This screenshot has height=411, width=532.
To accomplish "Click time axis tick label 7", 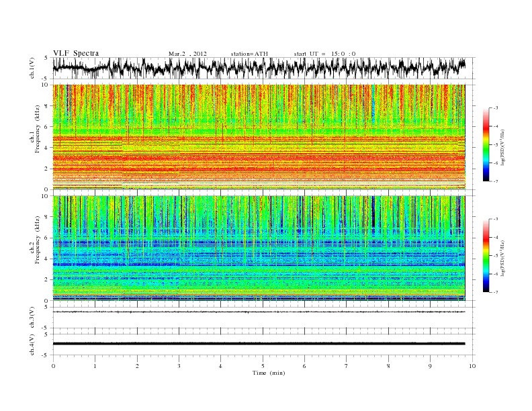I will click(346, 366).
